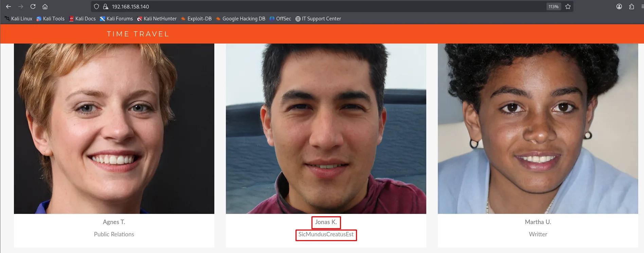Viewport: 644px width, 253px height.
Task: Open the Exploit-DB bookmark
Action: 196,19
